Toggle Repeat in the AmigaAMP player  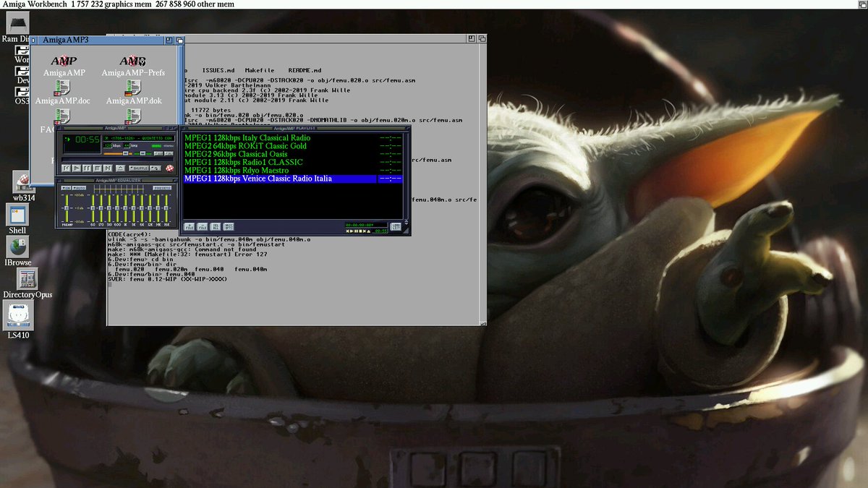point(156,168)
